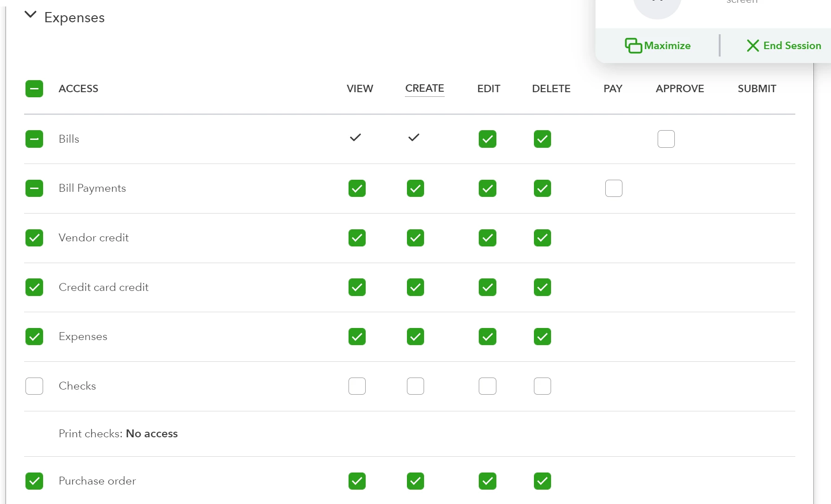
Task: Uncheck Bill Payments Edit permission
Action: (488, 189)
